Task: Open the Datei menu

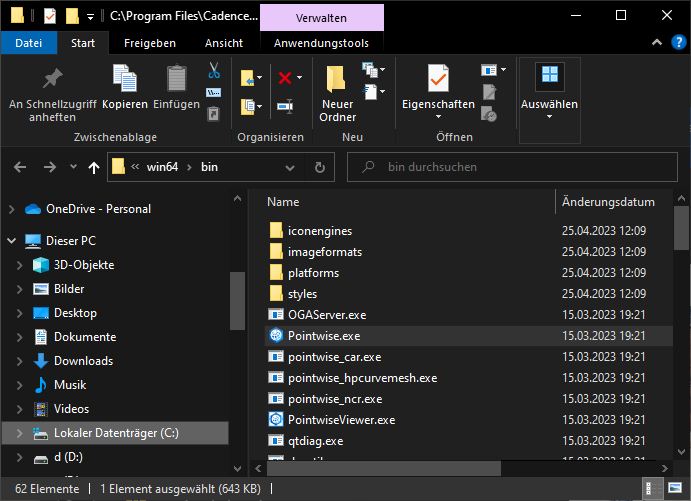Action: click(x=29, y=43)
